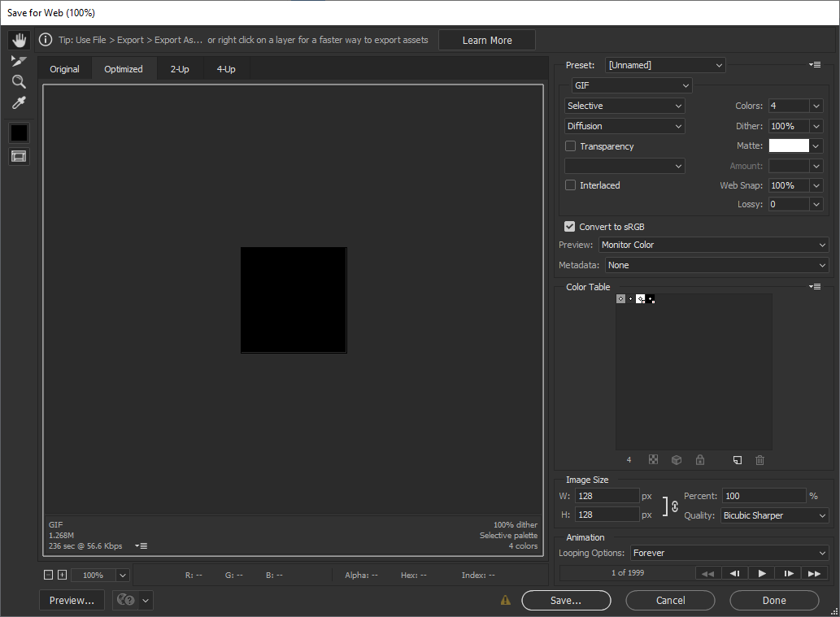840x617 pixels.
Task: Expand the Quality Bicubic Sharper dropdown
Action: [774, 515]
